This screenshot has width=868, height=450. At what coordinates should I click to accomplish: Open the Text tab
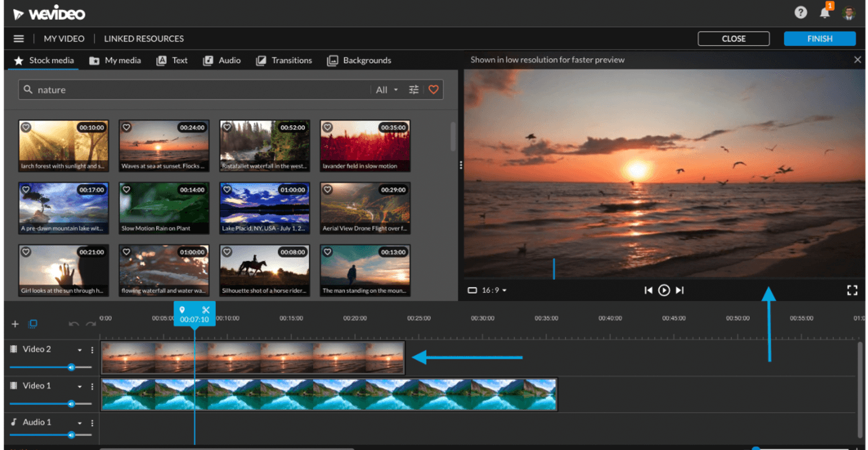172,60
